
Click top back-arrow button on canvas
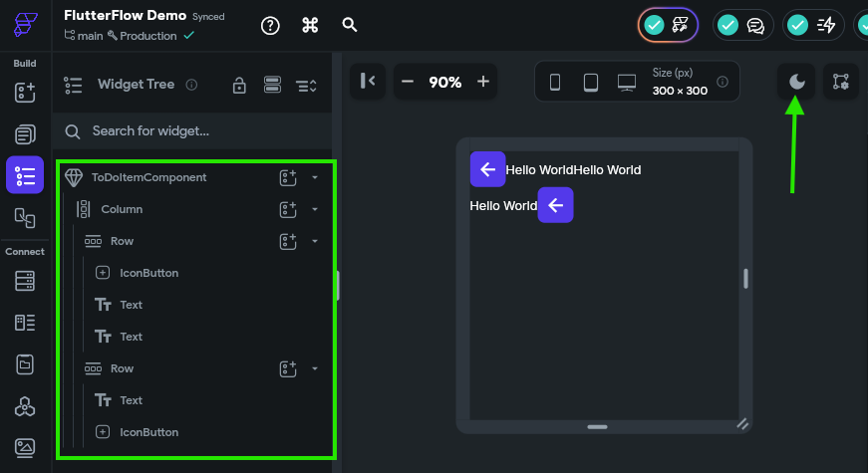487,169
